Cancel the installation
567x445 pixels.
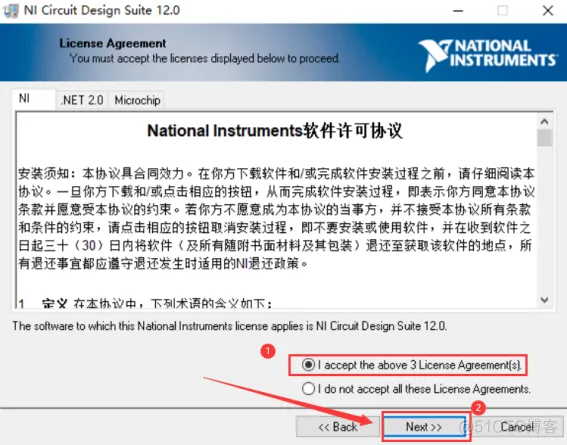(x=517, y=427)
